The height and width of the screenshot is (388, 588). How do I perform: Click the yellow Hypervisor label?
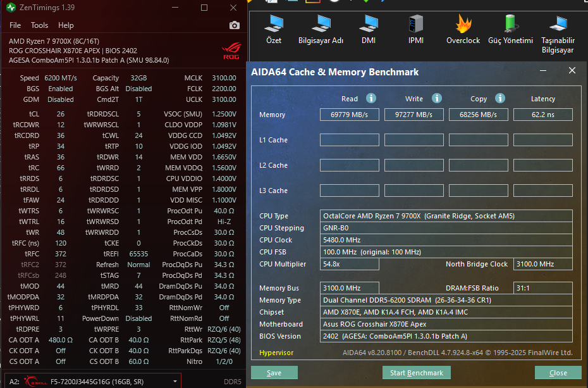276,353
